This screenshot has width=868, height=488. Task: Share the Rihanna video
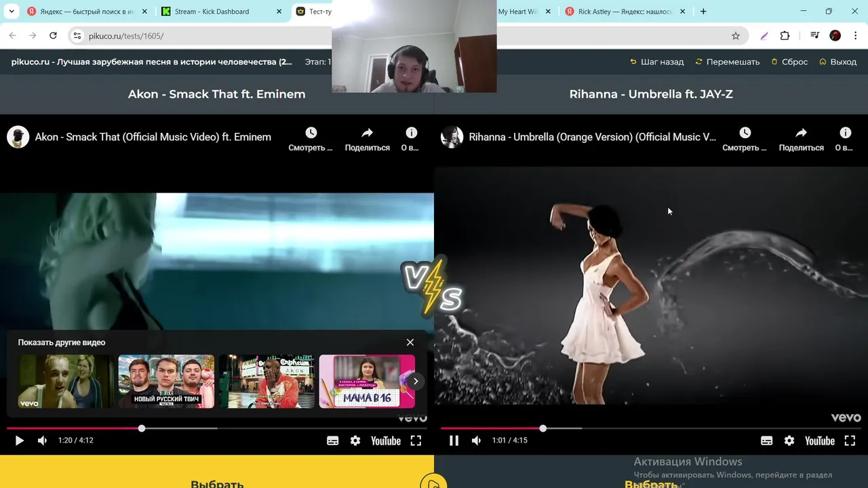point(801,138)
